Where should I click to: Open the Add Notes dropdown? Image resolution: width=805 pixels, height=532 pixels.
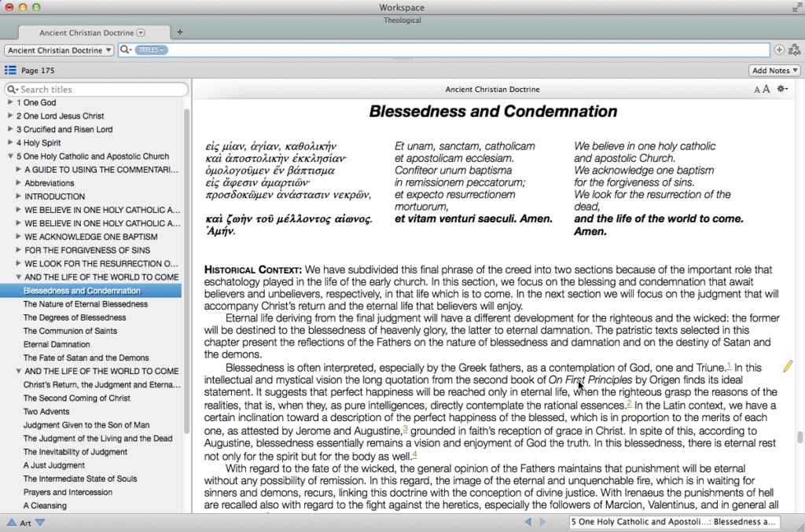tap(774, 69)
